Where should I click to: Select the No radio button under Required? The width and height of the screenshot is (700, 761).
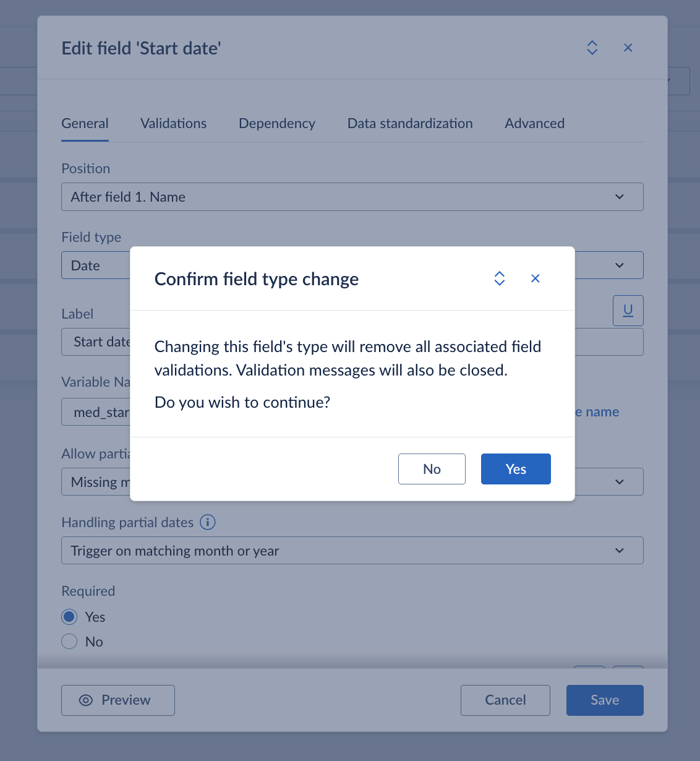pyautogui.click(x=69, y=642)
